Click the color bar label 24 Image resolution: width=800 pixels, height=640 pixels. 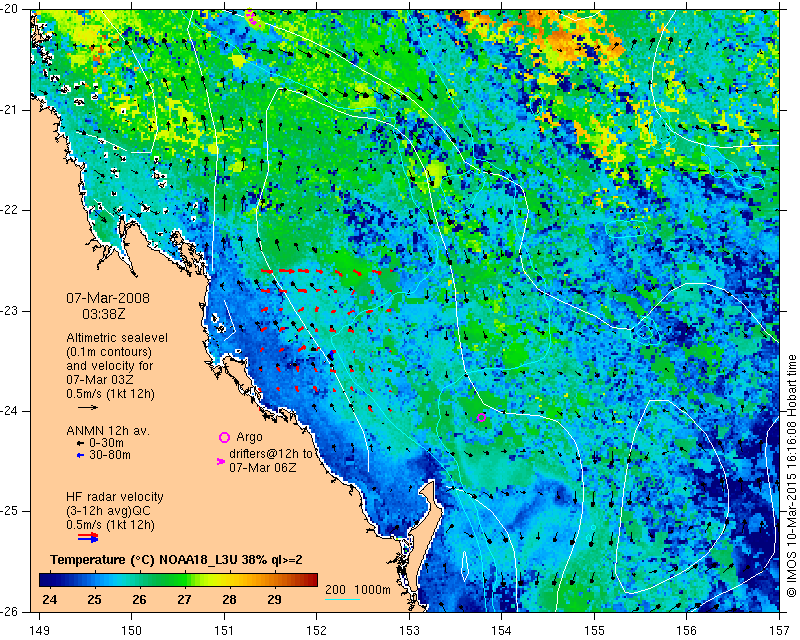coord(49,599)
